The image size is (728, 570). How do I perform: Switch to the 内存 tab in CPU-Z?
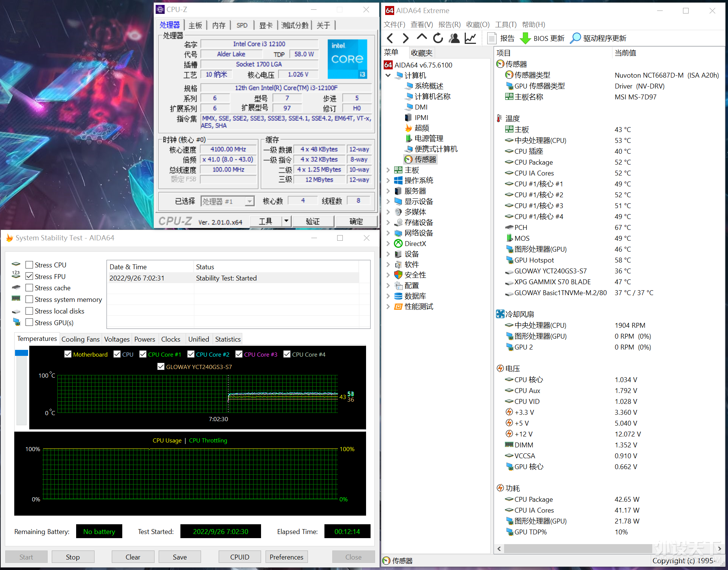219,25
